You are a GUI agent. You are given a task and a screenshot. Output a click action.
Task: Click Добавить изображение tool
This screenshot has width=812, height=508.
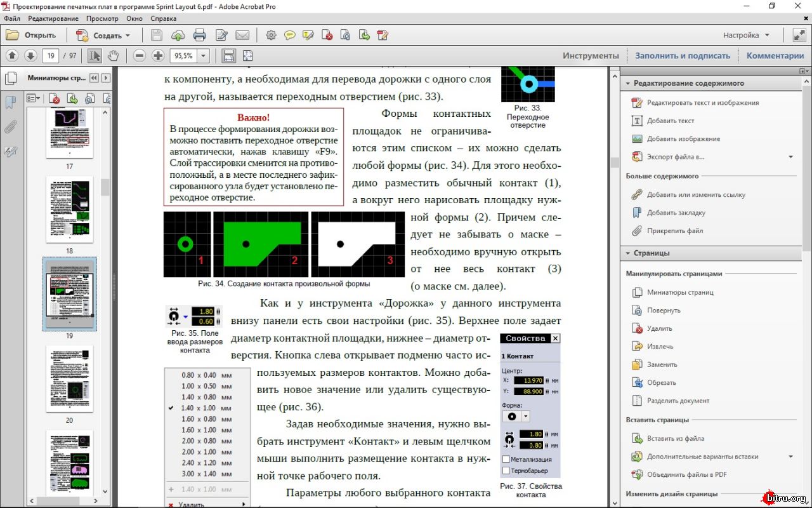(x=676, y=138)
